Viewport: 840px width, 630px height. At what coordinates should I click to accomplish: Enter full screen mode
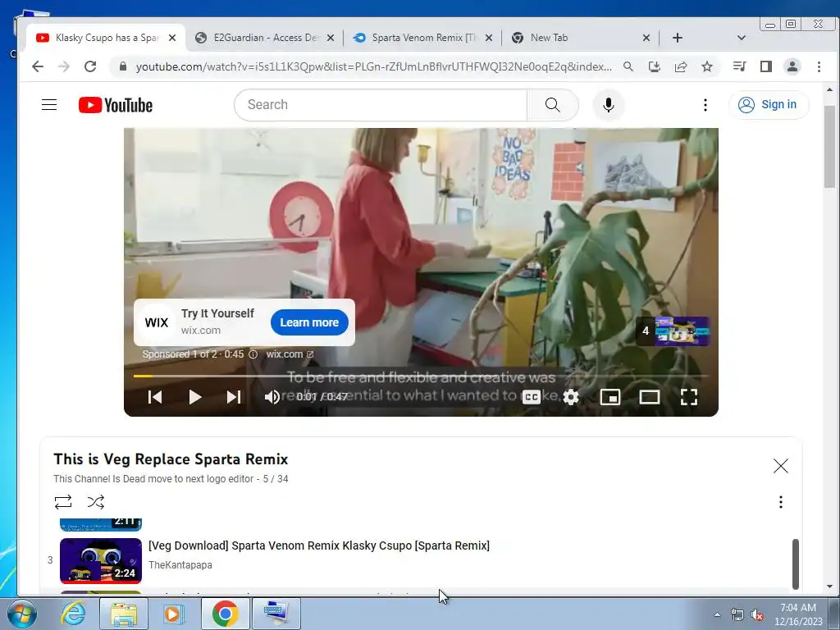pyautogui.click(x=689, y=397)
